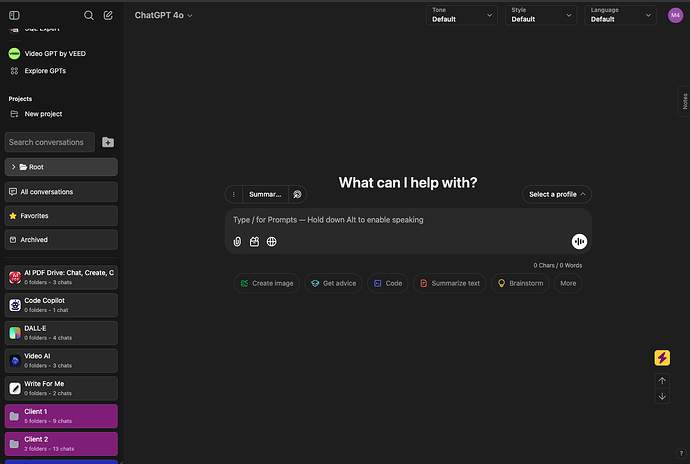The height and width of the screenshot is (464, 690).
Task: Open the Select a profile dropdown
Action: (557, 194)
